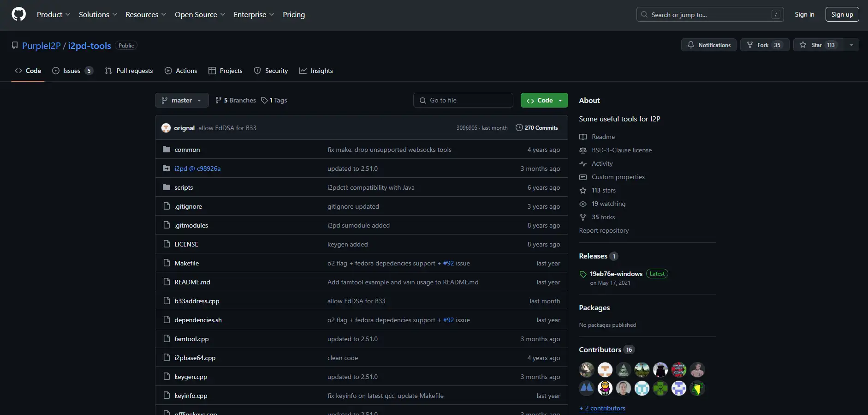The width and height of the screenshot is (868, 415).
Task: Expand the Solutions menu
Action: [98, 14]
